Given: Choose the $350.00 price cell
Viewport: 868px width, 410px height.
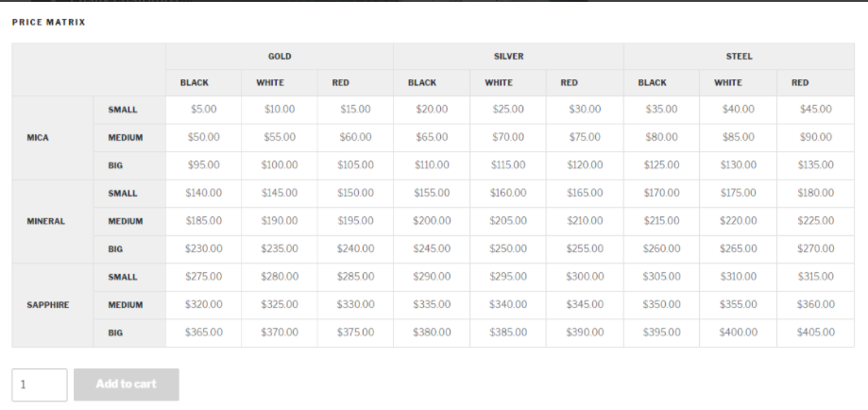Looking at the screenshot, I should click(x=661, y=305).
